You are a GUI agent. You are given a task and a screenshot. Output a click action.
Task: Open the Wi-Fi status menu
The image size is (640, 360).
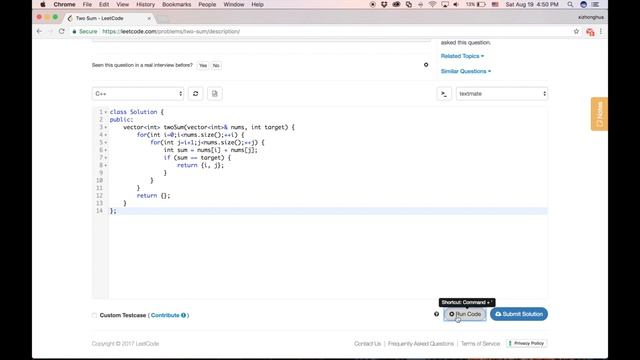coord(432,4)
